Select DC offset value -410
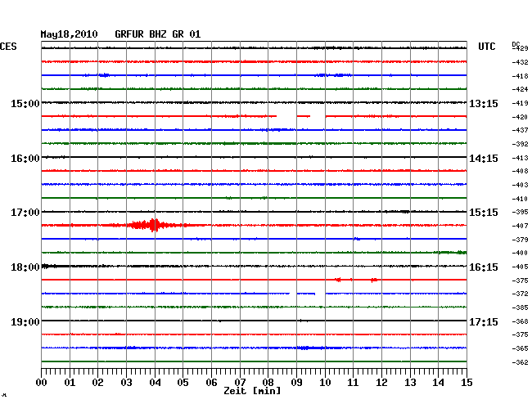The image size is (532, 404). point(520,199)
